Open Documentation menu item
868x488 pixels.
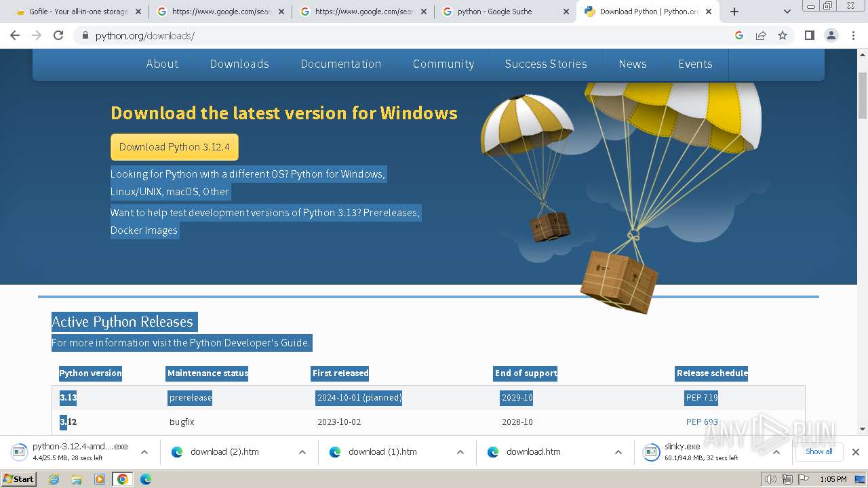(x=341, y=64)
